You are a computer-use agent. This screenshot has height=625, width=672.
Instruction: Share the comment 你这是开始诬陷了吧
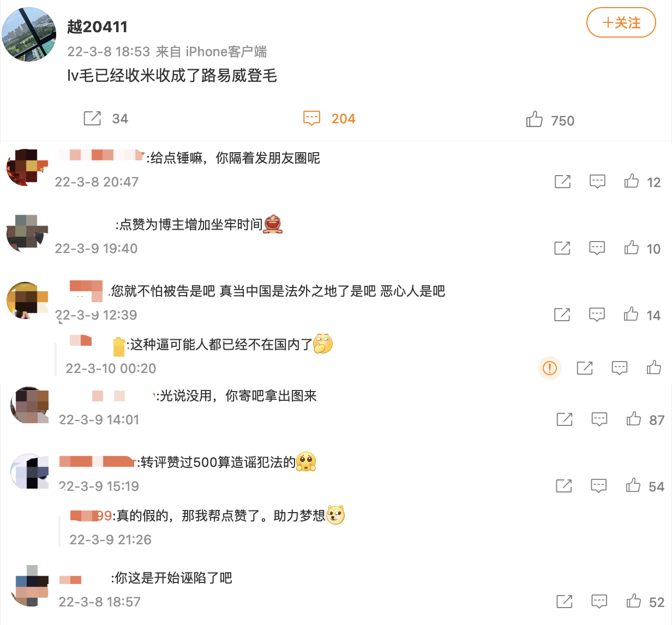[x=565, y=601]
